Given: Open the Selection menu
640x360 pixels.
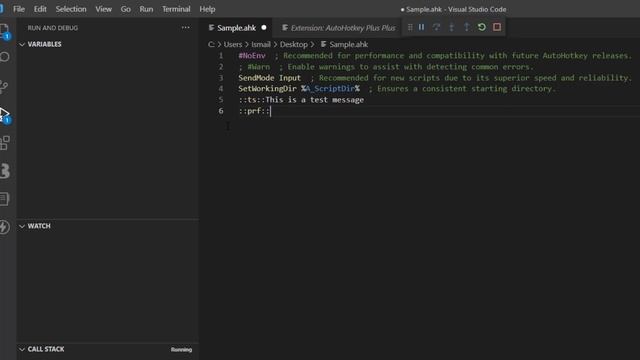Looking at the screenshot, I should pyautogui.click(x=71, y=9).
